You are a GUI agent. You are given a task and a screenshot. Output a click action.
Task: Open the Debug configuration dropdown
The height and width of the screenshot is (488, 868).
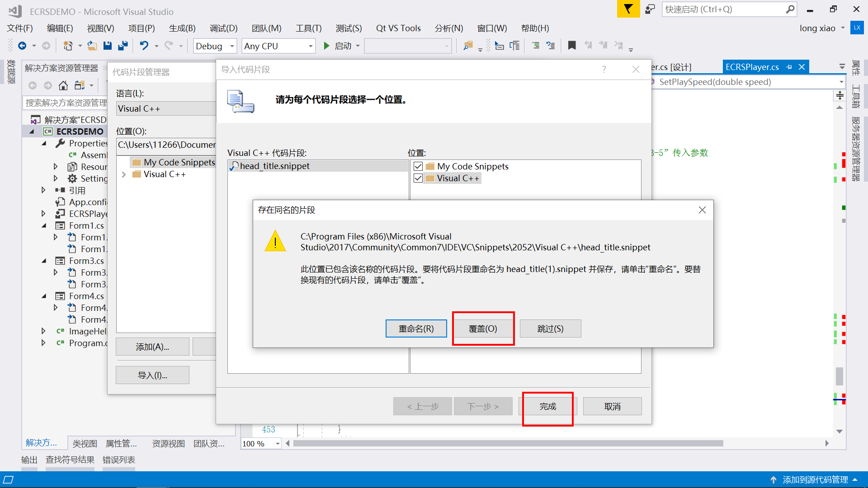point(232,46)
